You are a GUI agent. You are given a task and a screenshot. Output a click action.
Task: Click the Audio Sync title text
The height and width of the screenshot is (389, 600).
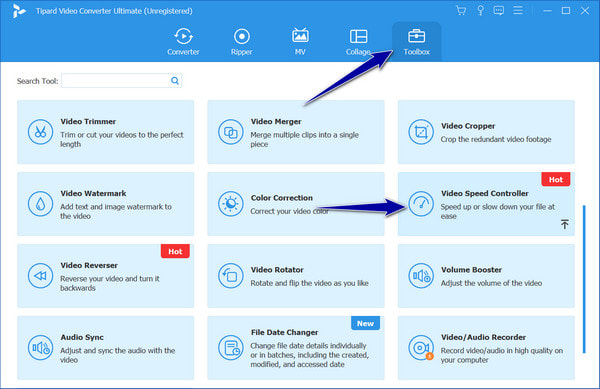pyautogui.click(x=82, y=337)
